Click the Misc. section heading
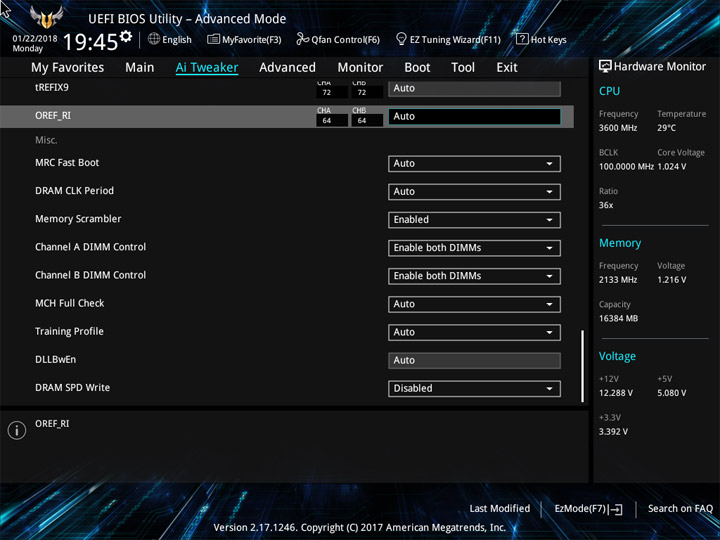 [46, 140]
